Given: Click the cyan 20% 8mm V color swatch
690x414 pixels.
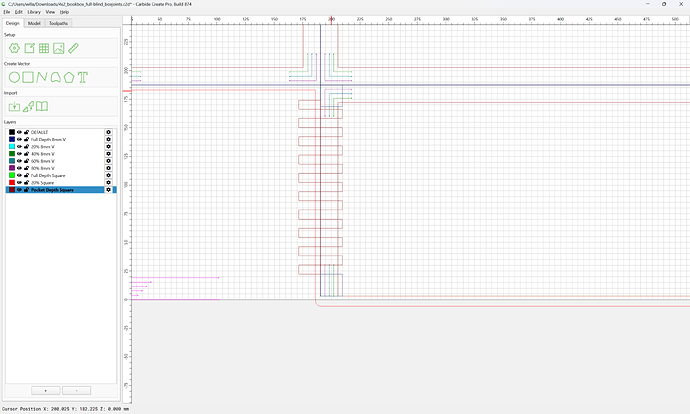Looking at the screenshot, I should tap(12, 147).
